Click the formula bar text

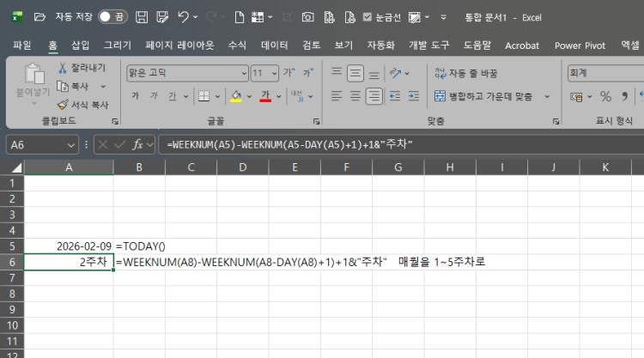(289, 144)
